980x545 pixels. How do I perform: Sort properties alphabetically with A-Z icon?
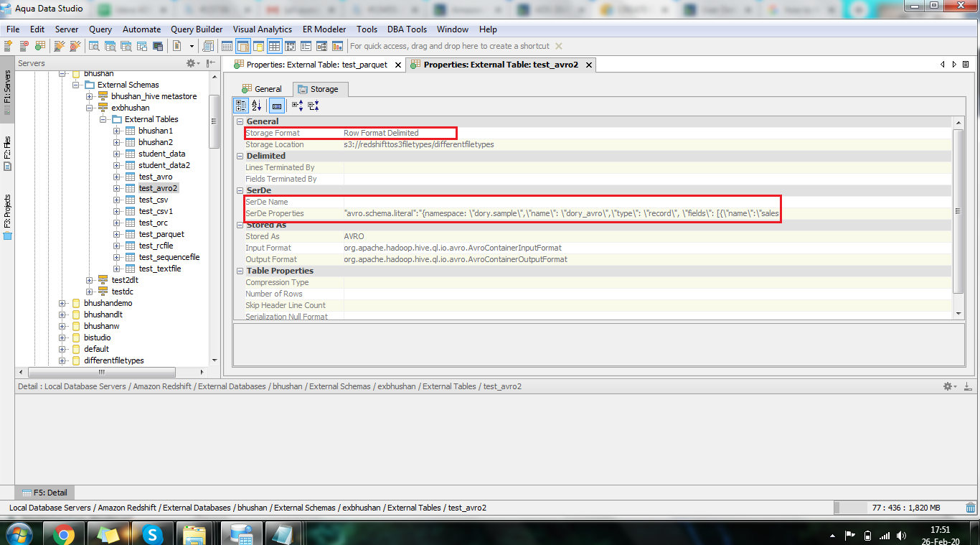257,106
